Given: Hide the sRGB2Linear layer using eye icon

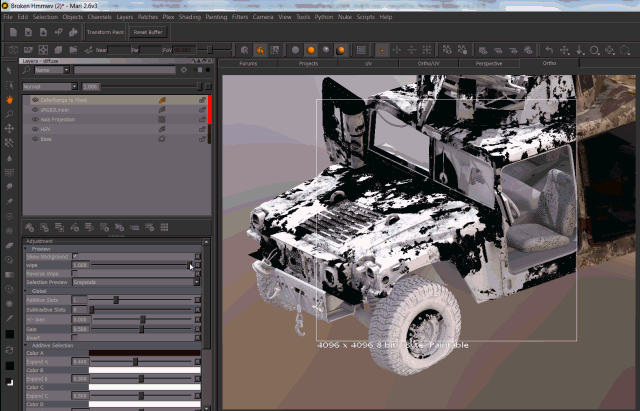Looking at the screenshot, I should point(35,110).
